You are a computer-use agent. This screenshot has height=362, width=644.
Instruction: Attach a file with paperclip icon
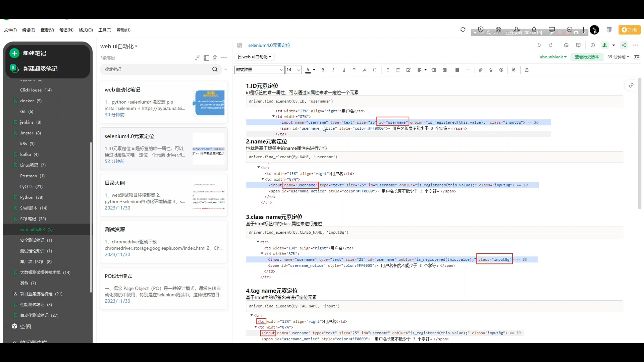(480, 70)
